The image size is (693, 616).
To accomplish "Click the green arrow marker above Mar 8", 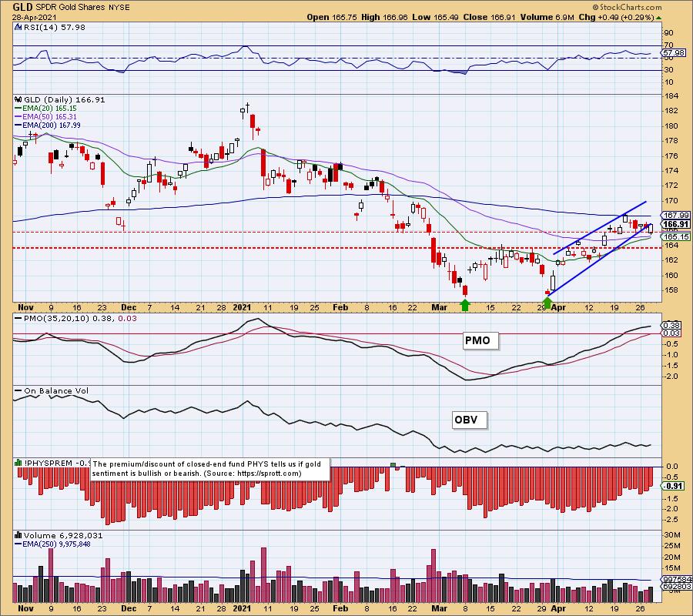I will 464,304.
